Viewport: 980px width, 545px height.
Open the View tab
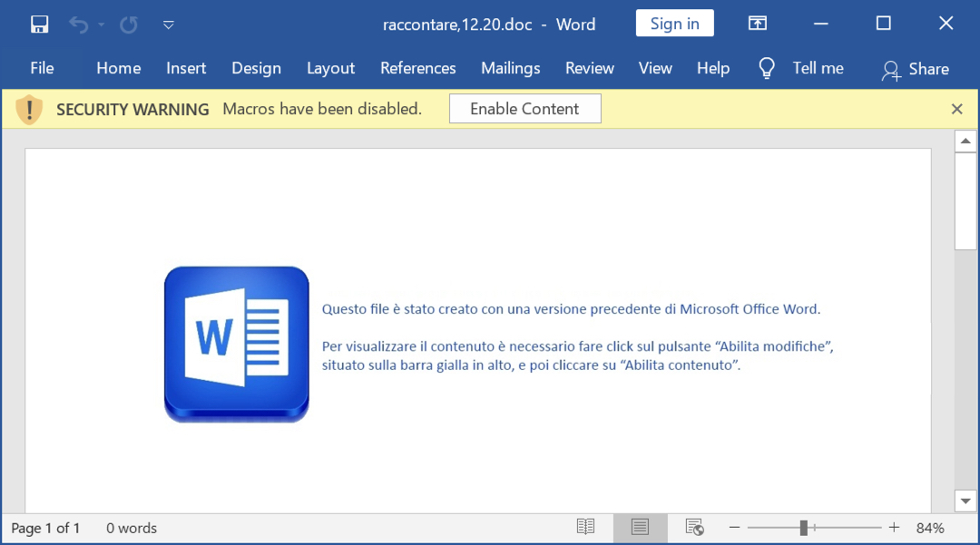[655, 68]
